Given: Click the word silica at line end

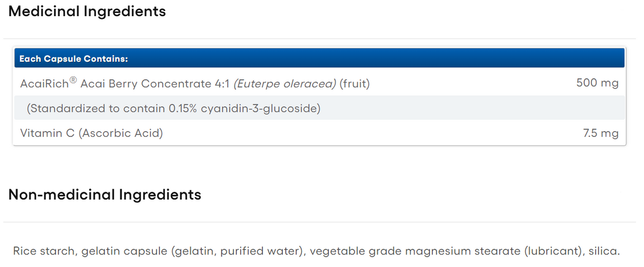Looking at the screenshot, I should (x=605, y=251).
